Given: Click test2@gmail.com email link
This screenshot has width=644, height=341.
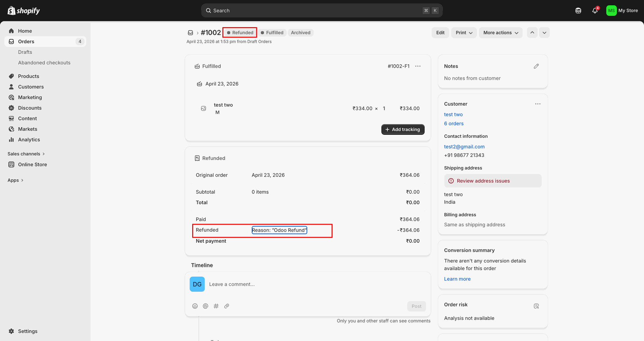Looking at the screenshot, I should (464, 147).
